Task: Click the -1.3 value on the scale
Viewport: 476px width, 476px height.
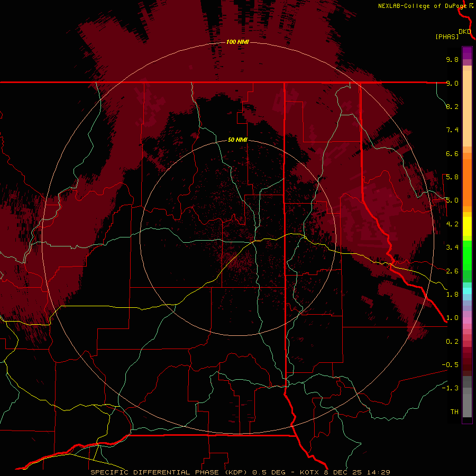Action: coord(450,388)
